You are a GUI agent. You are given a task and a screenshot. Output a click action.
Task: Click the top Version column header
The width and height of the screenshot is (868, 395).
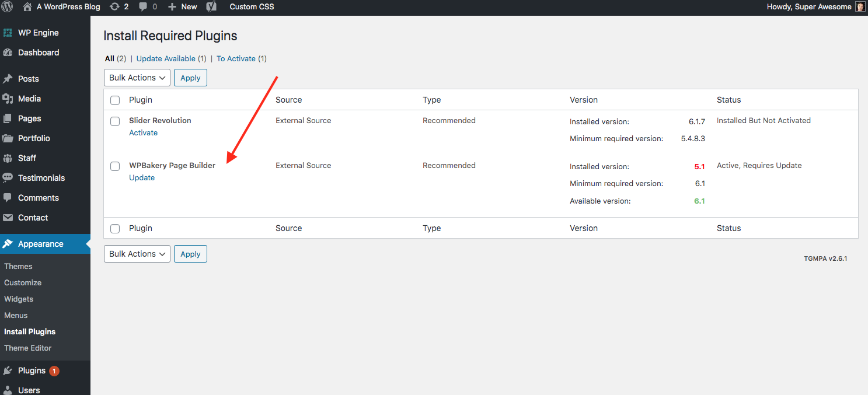pos(584,100)
